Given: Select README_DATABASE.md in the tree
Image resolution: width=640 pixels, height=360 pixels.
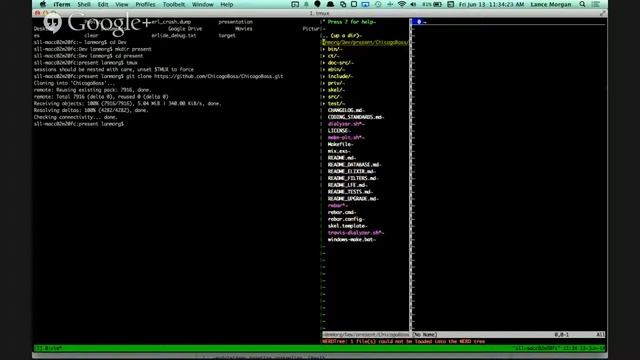Looking at the screenshot, I should 354,165.
